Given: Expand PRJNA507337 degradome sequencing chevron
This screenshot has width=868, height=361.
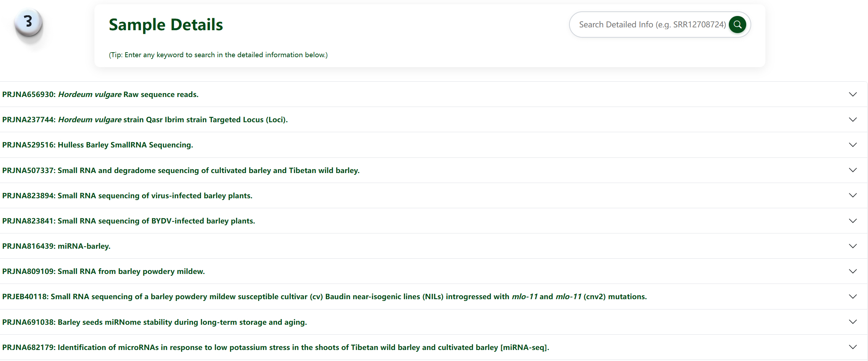Looking at the screenshot, I should coord(853,170).
